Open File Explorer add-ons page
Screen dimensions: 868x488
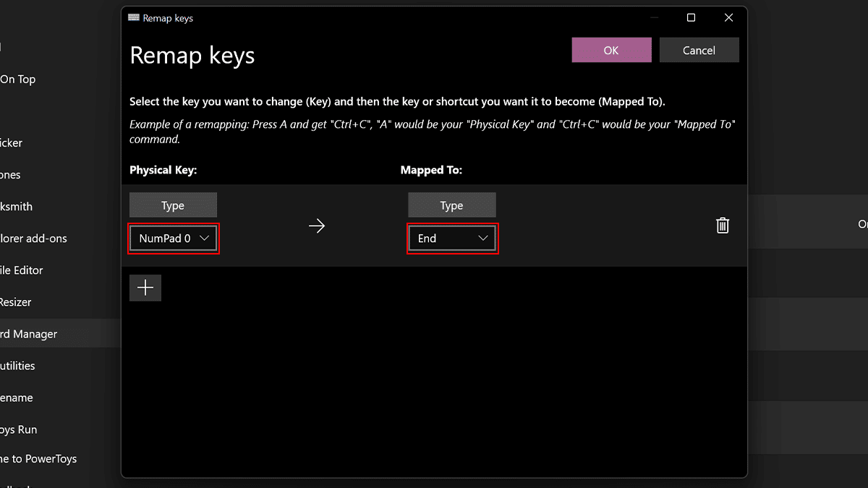33,239
